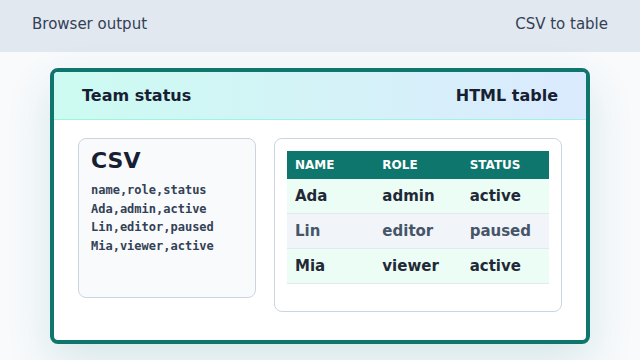The height and width of the screenshot is (360, 640).
Task: Click the ROLE column header
Action: click(418, 165)
